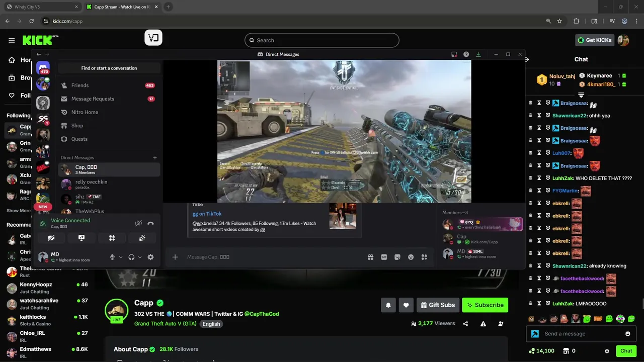Screen dimensions: 644x362
Task: Open the gg on TikTok link
Action: pos(207,214)
